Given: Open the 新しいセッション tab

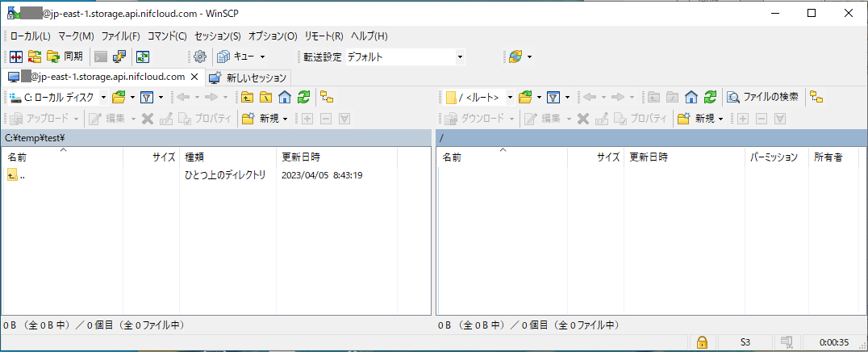Looking at the screenshot, I should pos(248,77).
